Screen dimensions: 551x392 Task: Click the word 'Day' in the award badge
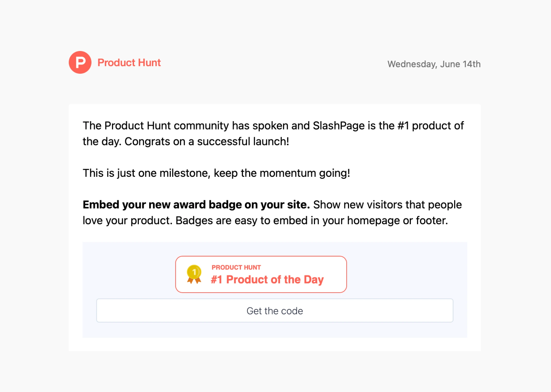pyautogui.click(x=313, y=280)
